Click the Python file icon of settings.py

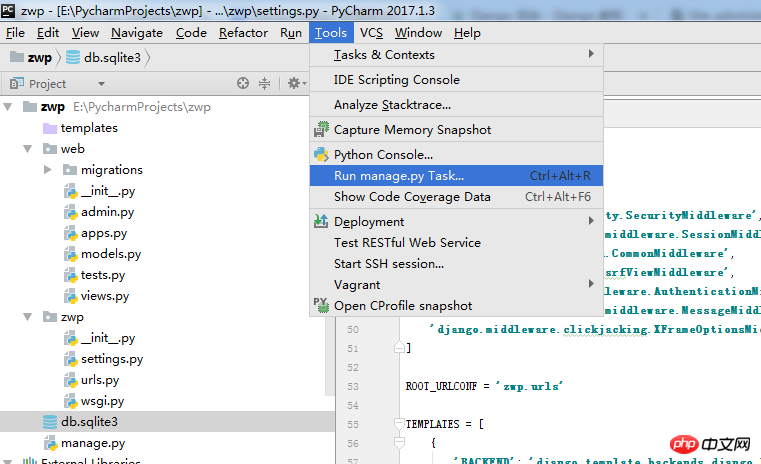click(x=71, y=359)
